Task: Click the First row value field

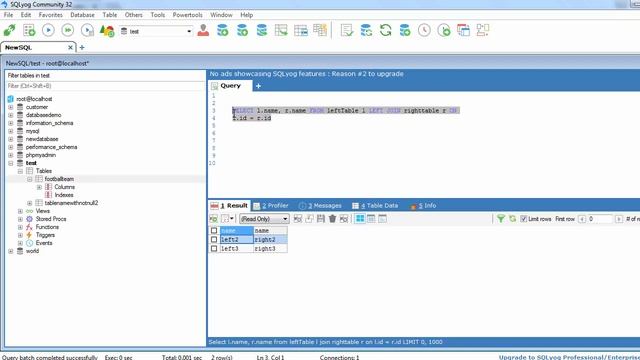Action: pos(600,219)
